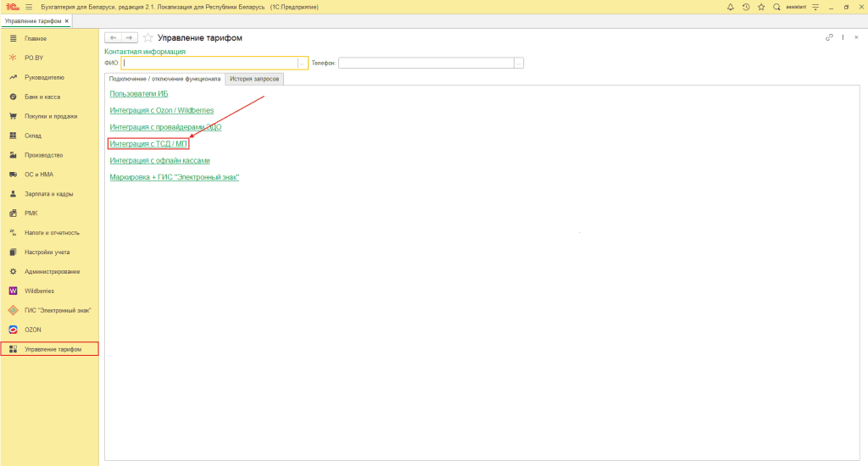Open the service settings dropdown near assistant
The image size is (868, 466).
(815, 7)
